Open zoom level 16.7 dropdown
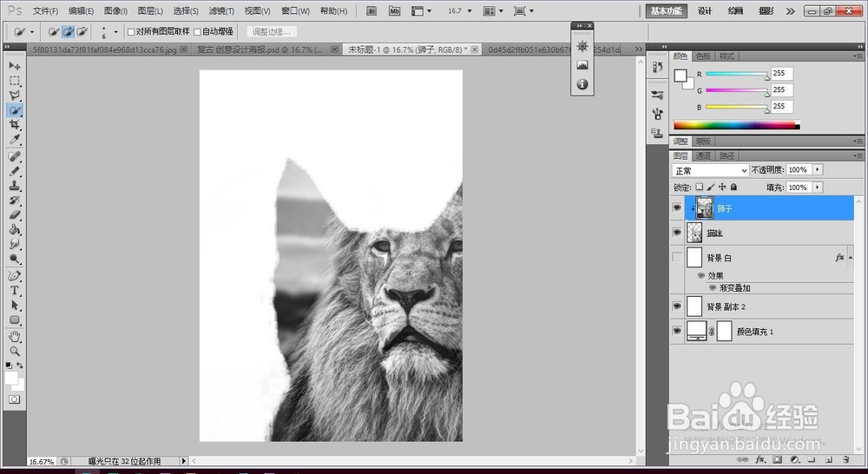The width and height of the screenshot is (868, 474). [470, 11]
